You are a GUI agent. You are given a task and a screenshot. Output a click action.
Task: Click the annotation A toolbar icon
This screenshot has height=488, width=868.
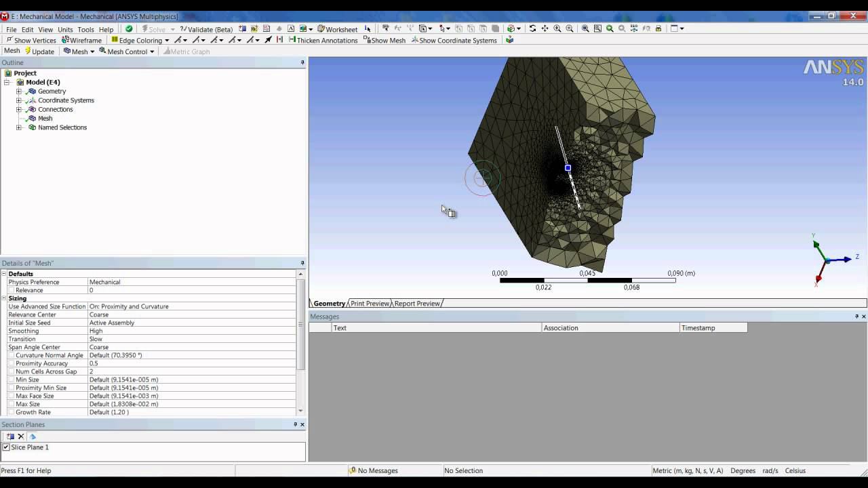tap(291, 28)
